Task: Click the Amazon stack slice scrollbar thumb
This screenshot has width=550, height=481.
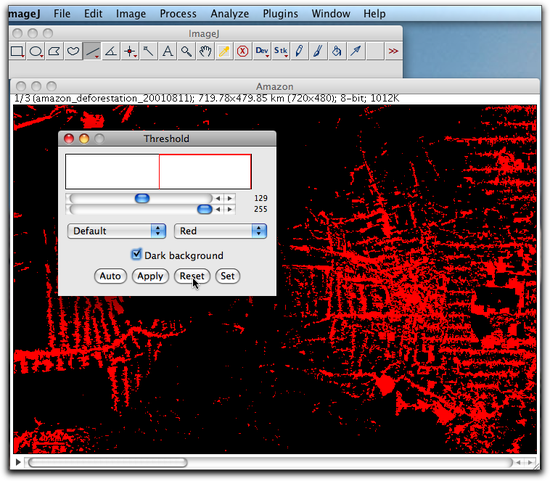Action: pyautogui.click(x=107, y=462)
